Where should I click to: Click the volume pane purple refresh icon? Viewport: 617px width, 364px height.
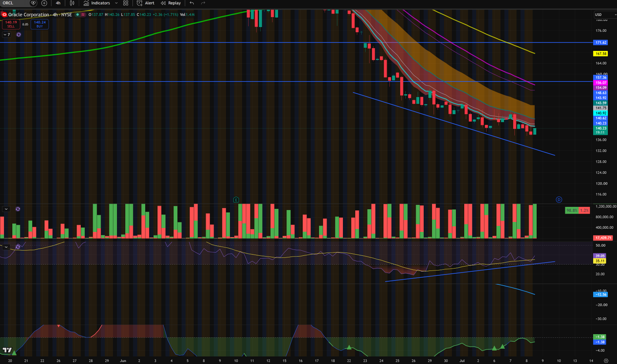pos(18,209)
